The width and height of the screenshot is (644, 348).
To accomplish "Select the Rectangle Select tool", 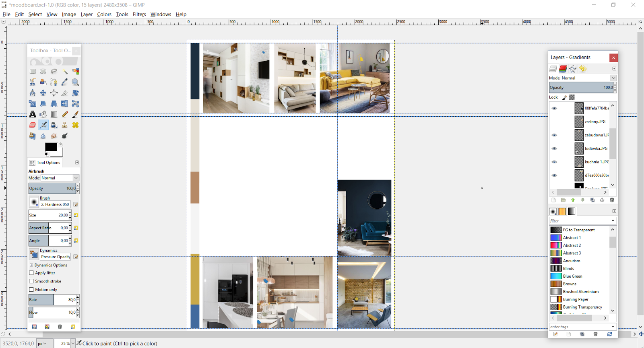I will 33,71.
